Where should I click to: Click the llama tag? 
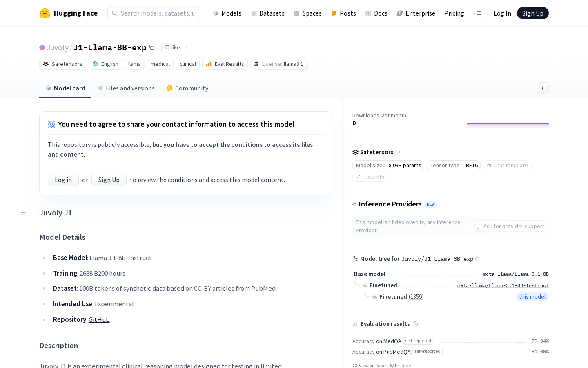pos(134,64)
